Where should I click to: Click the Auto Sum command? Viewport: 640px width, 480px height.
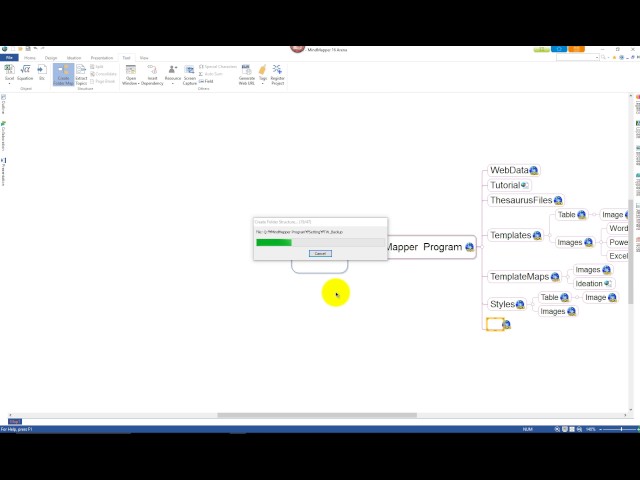click(211, 74)
